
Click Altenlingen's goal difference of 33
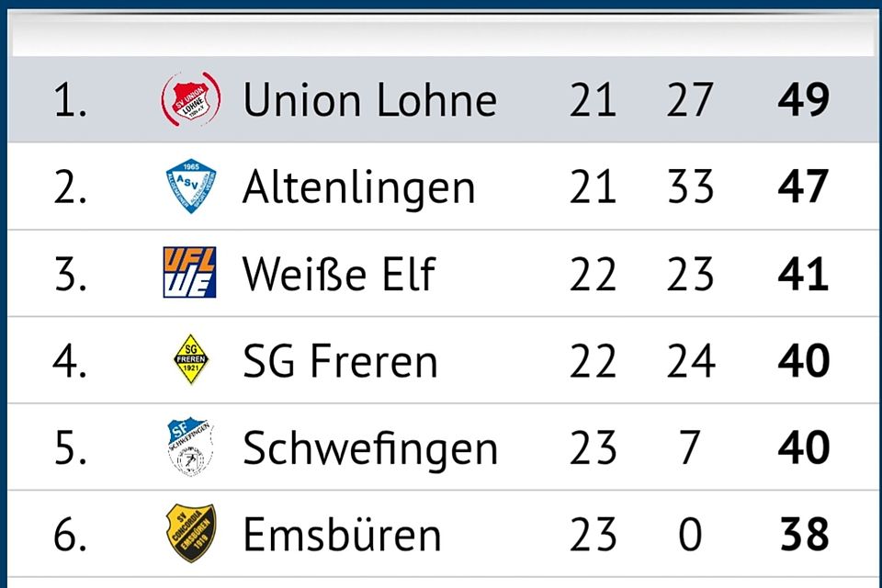point(691,187)
